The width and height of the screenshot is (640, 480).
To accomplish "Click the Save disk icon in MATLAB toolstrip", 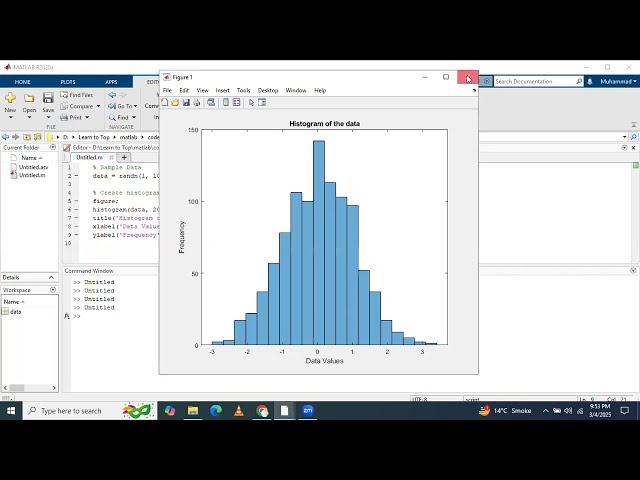I will (48, 98).
